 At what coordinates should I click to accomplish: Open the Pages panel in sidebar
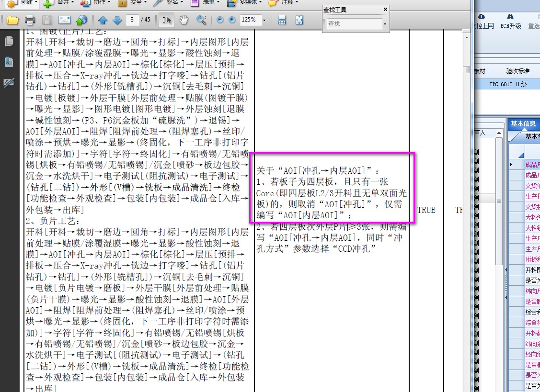tap(9, 41)
